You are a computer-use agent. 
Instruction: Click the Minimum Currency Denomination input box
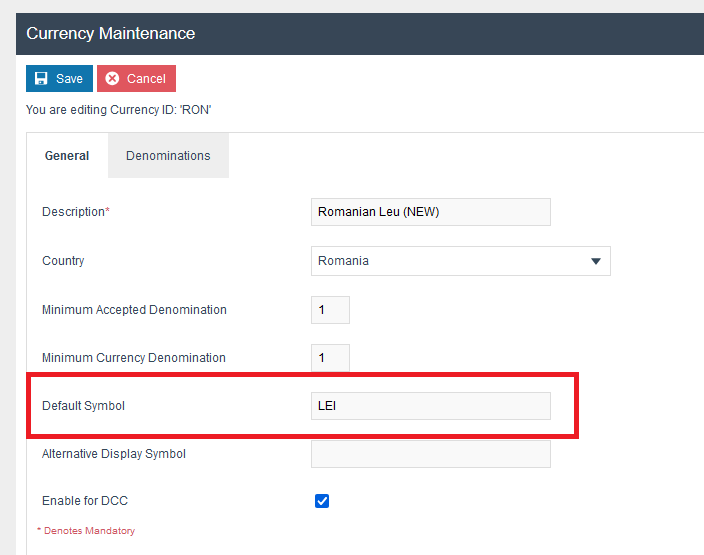(330, 358)
